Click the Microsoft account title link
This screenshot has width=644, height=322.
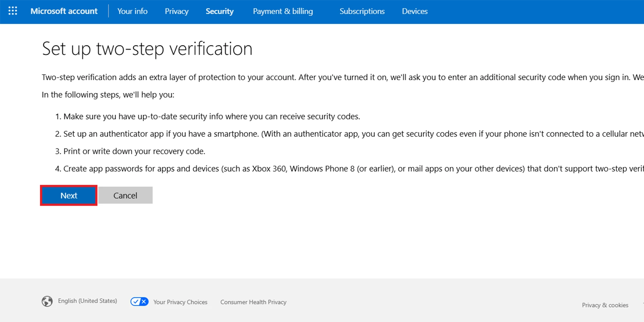64,11
